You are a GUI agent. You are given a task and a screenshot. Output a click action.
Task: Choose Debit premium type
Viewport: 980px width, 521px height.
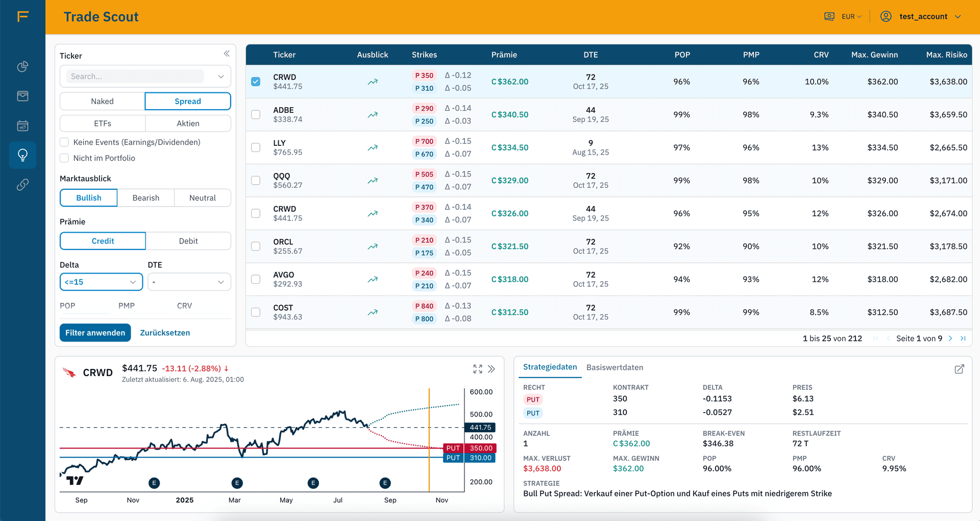click(x=188, y=241)
